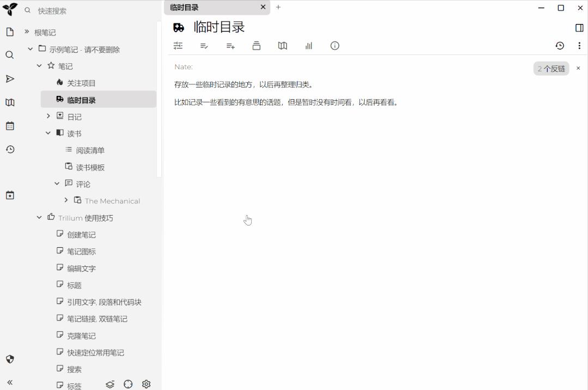Click the 2 个反链 backlinks button
This screenshot has height=390, width=588.
(x=550, y=68)
